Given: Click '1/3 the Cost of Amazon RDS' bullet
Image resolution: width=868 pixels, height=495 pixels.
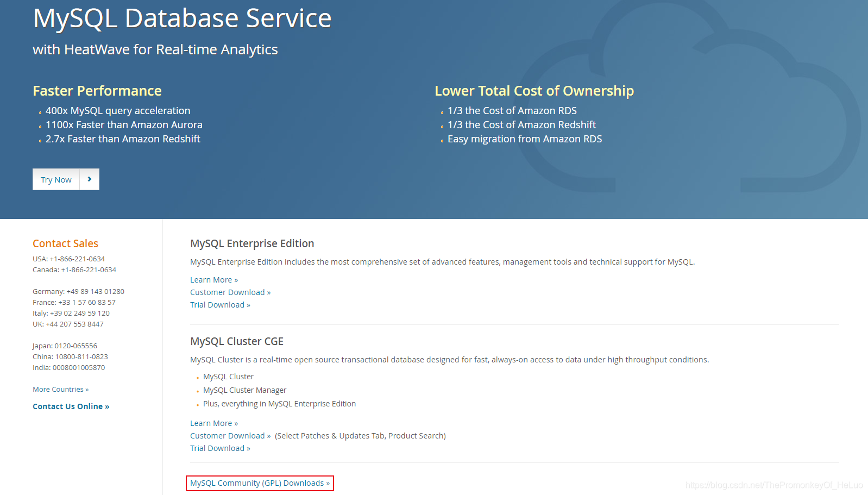Looking at the screenshot, I should [x=512, y=111].
